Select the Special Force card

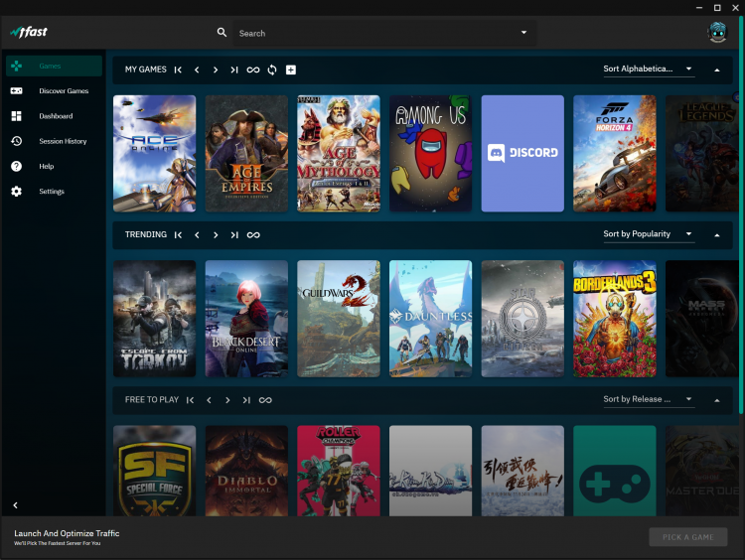(x=154, y=471)
